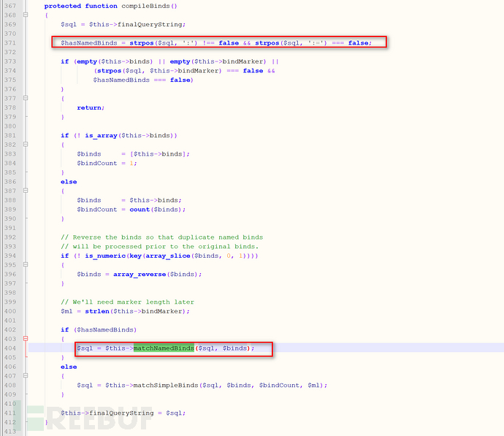504x436 pixels.
Task: Click $bindCount on line 384
Action: tap(97, 163)
